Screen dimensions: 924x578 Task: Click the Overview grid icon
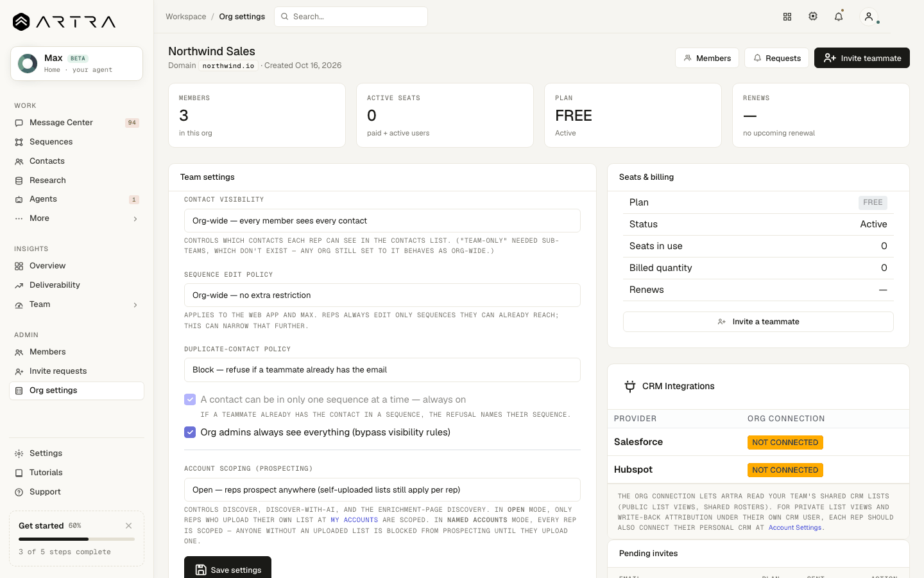19,266
